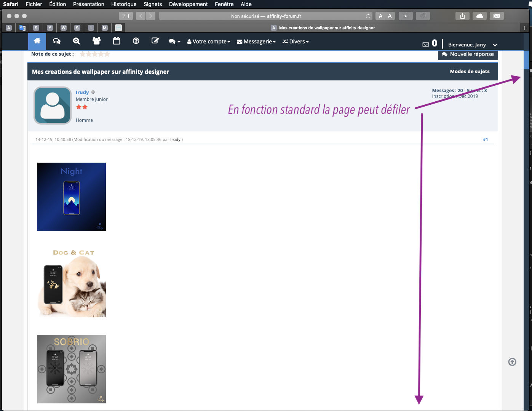Open the W favorite shortcut
The height and width of the screenshot is (411, 532).
(64, 28)
